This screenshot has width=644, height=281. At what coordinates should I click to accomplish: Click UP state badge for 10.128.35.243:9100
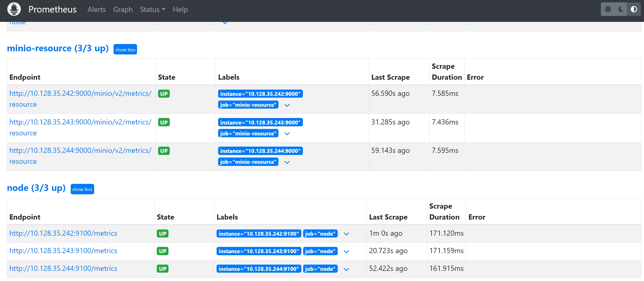point(163,251)
